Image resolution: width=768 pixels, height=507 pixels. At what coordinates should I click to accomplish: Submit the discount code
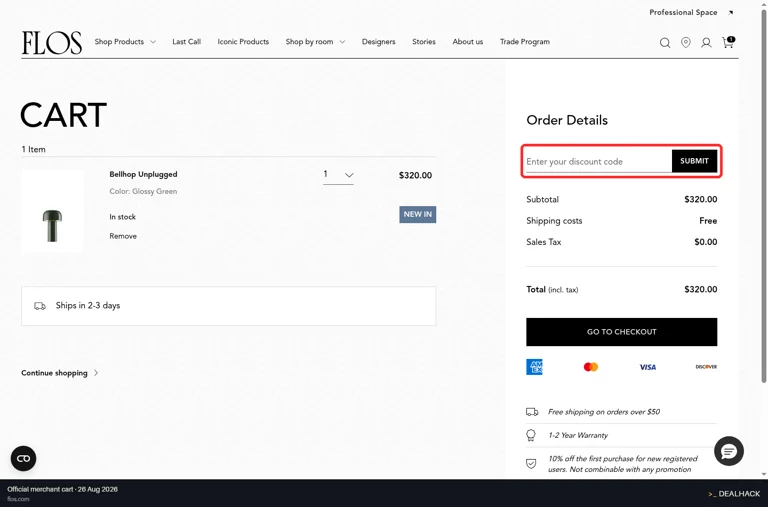tap(694, 161)
